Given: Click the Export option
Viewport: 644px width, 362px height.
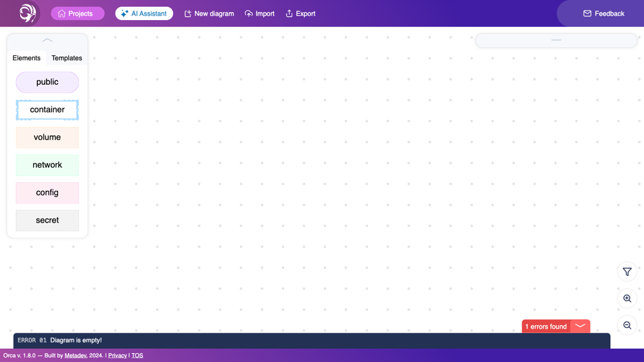Looking at the screenshot, I should (x=301, y=13).
